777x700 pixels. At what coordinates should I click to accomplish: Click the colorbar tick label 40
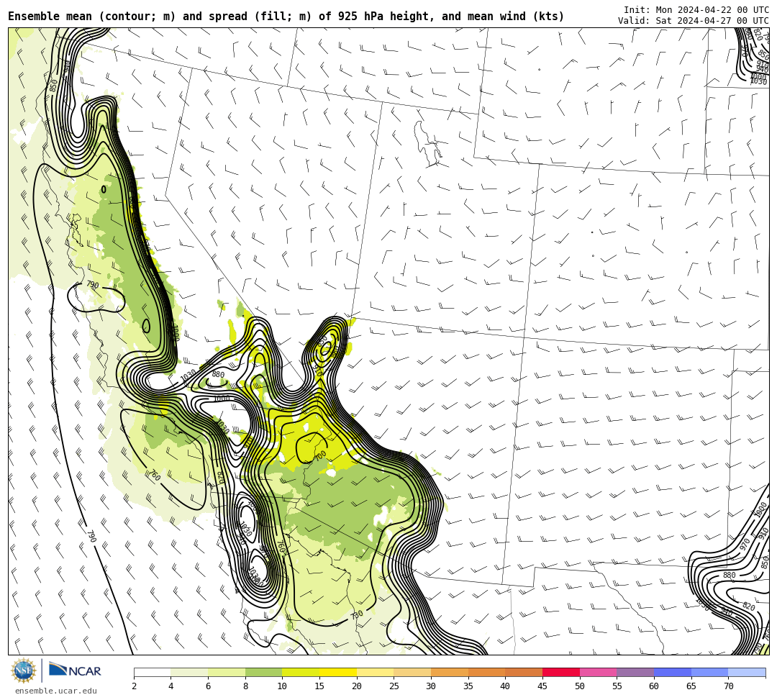pos(506,686)
